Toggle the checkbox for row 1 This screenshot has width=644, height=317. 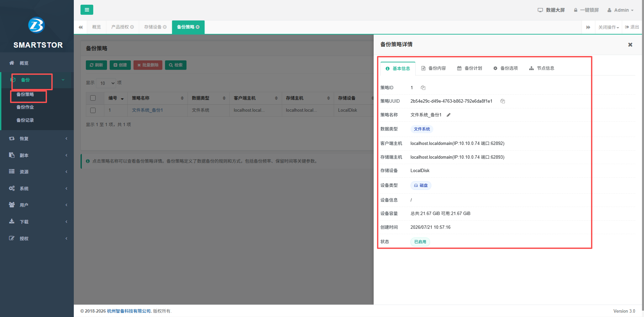point(93,110)
